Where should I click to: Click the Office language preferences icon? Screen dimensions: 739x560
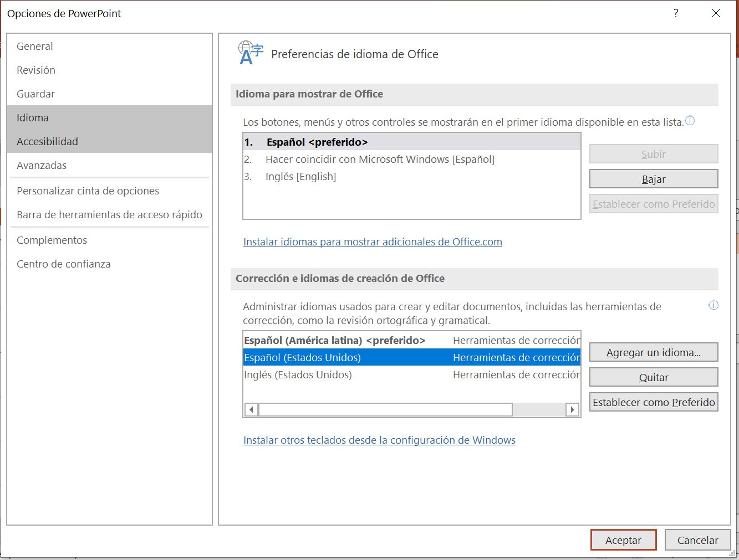[251, 53]
